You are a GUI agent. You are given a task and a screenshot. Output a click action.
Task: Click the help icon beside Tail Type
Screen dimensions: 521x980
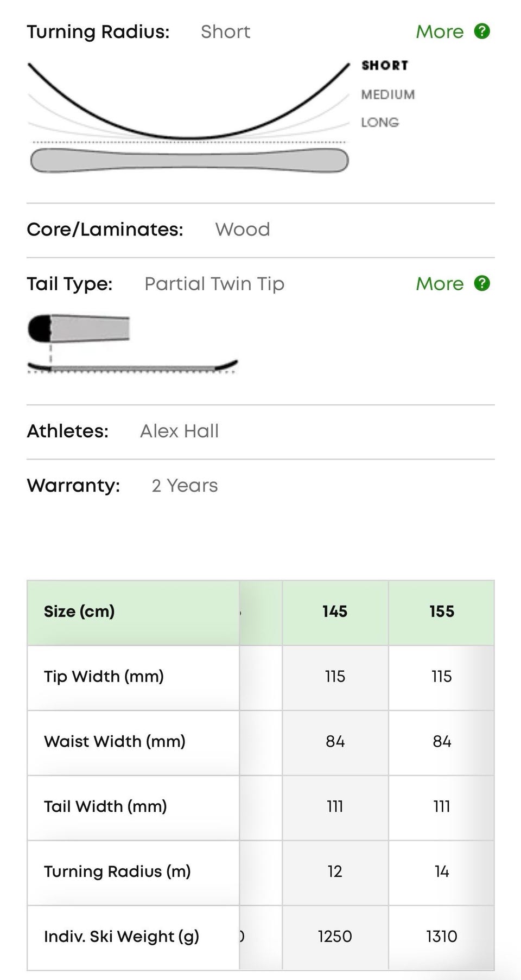pyautogui.click(x=482, y=283)
